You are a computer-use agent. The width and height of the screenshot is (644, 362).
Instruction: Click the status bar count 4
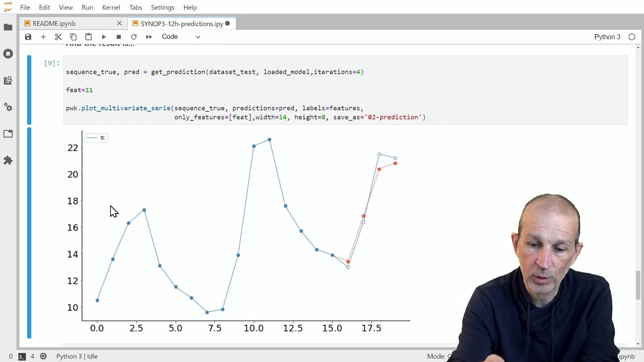pyautogui.click(x=32, y=356)
